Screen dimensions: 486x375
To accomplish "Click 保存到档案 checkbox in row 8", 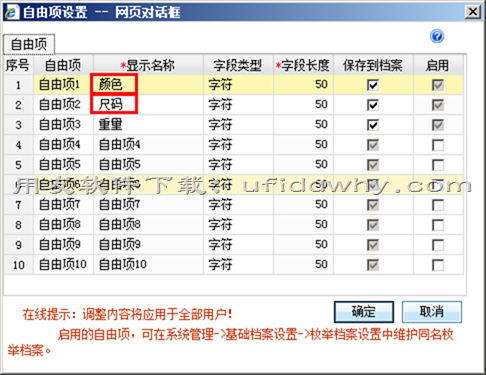I will click(373, 225).
